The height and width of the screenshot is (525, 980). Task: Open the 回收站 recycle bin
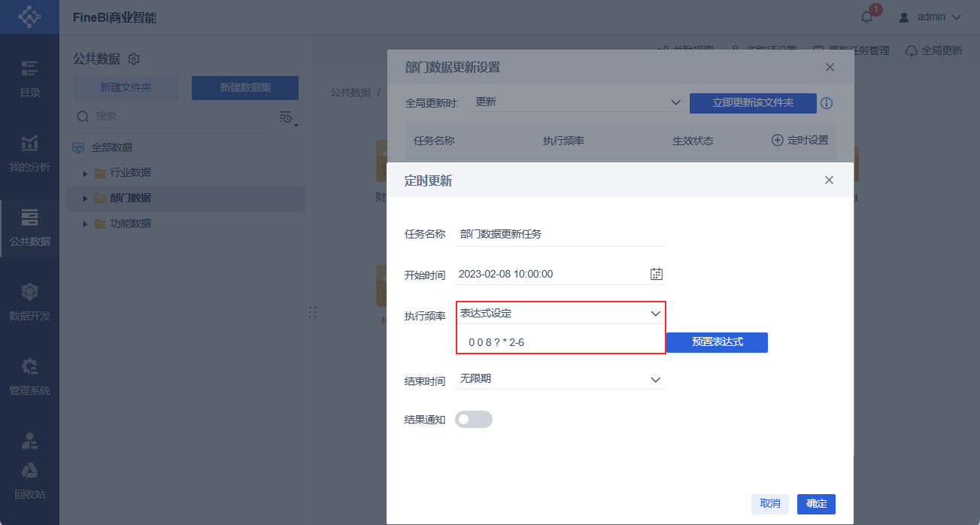29,481
